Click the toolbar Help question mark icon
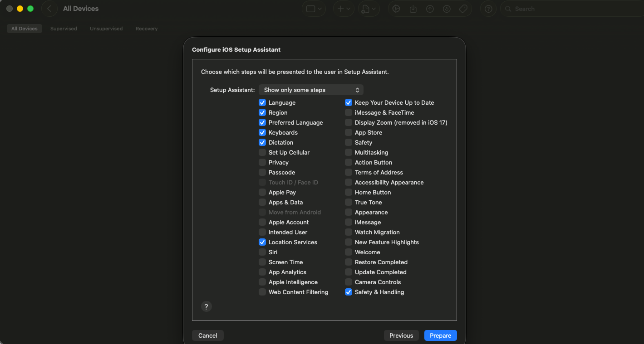Viewport: 644px width, 344px height. [488, 9]
